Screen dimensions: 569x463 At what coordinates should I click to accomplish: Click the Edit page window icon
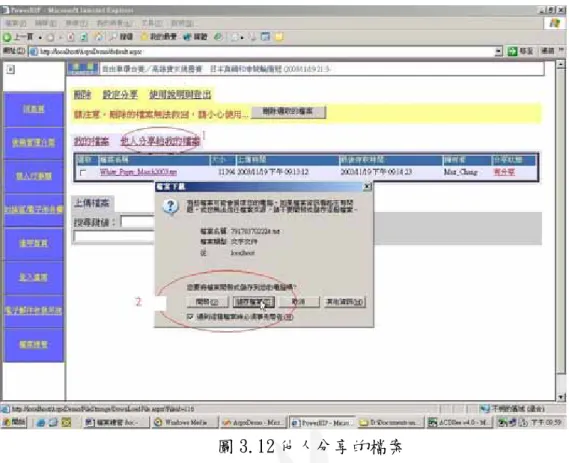tap(266, 37)
